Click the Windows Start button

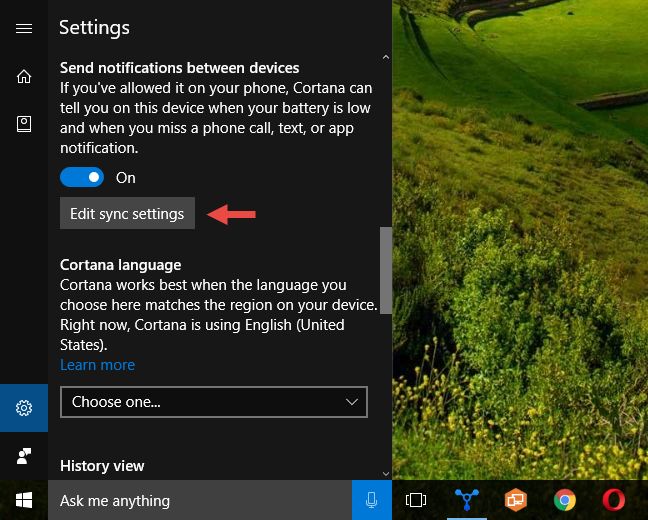(24, 500)
